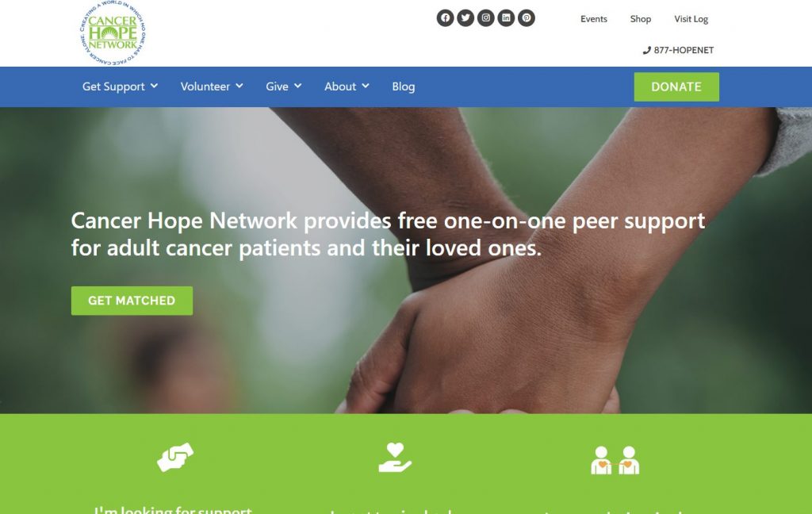Expand the About dropdown menu
Viewport: 812px width, 514px height.
pyautogui.click(x=347, y=86)
